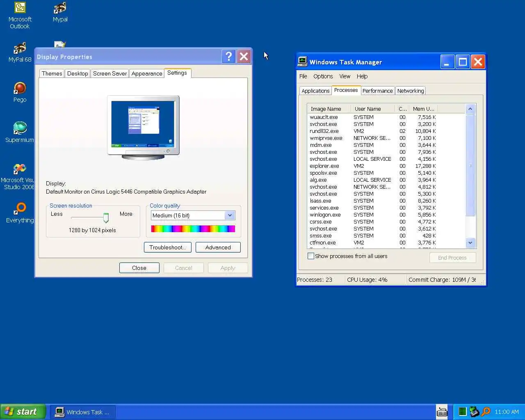Select the wuauclt.exe process row
This screenshot has height=420, width=525.
(x=386, y=117)
